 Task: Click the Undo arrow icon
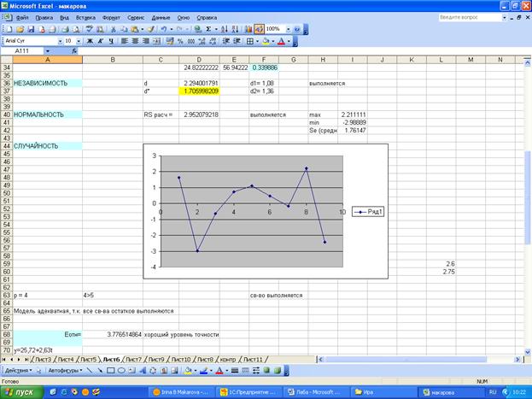[163, 28]
